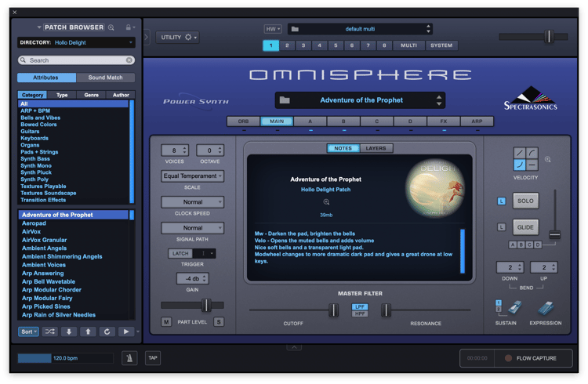Open the MULTI page

pos(408,45)
